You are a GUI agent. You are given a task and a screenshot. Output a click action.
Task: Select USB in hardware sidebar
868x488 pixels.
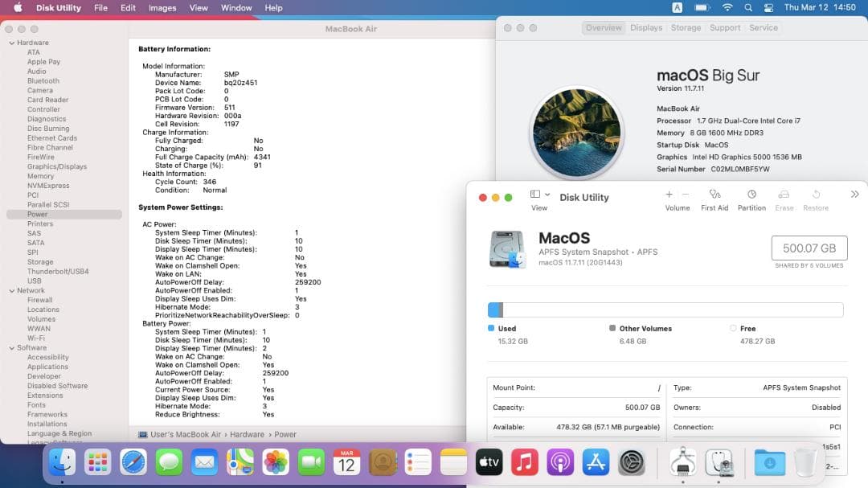click(x=35, y=281)
